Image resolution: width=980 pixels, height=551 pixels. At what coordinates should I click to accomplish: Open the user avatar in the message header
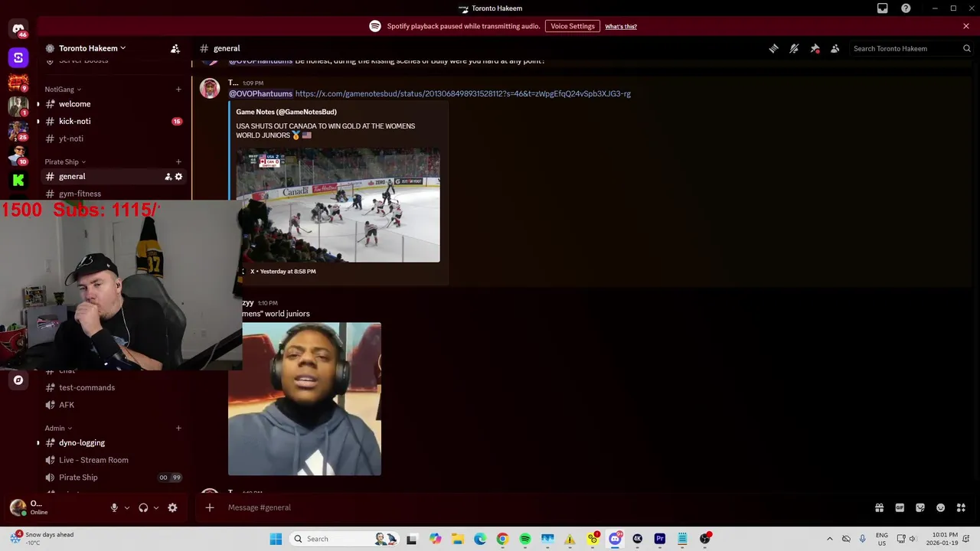210,88
